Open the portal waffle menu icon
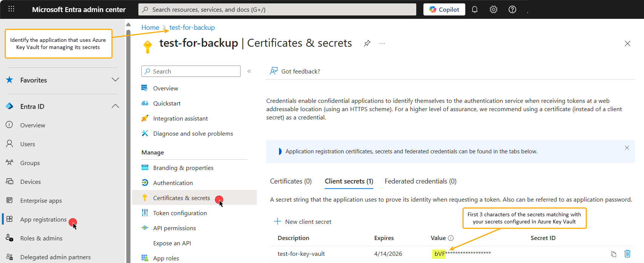644x263 pixels. click(x=11, y=9)
